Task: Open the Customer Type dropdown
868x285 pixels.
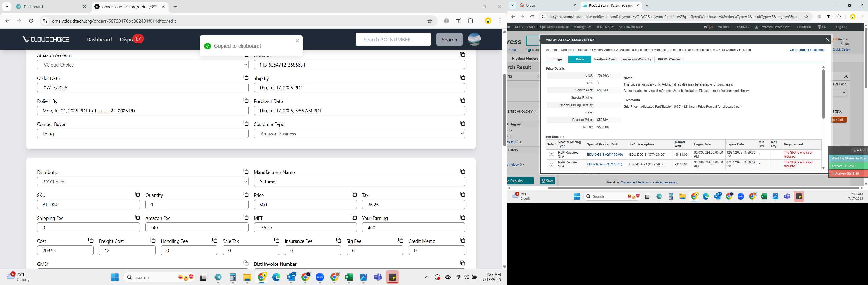Action: point(359,134)
